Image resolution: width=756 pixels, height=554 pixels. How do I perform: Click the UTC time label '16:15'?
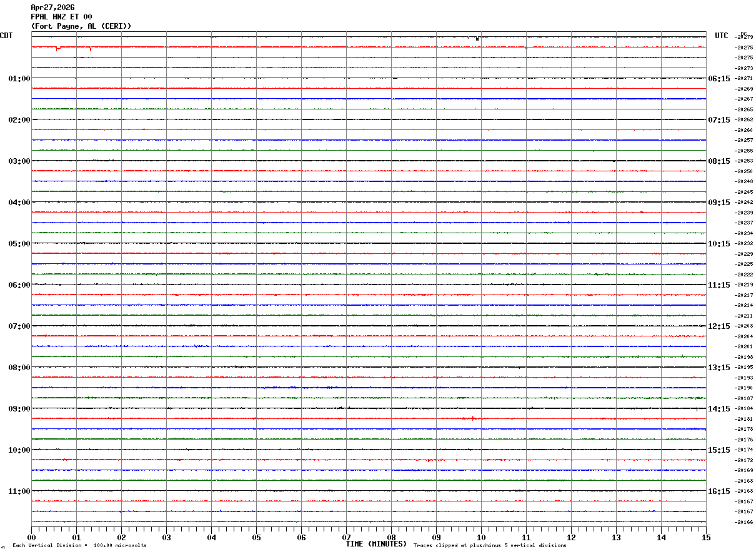(x=719, y=491)
